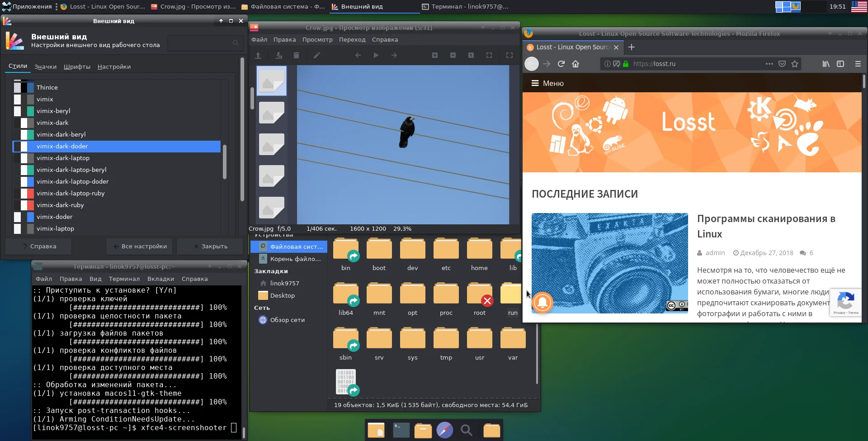Toggle fullscreen mode in image viewer
The height and width of the screenshot is (441, 868).
(x=509, y=55)
